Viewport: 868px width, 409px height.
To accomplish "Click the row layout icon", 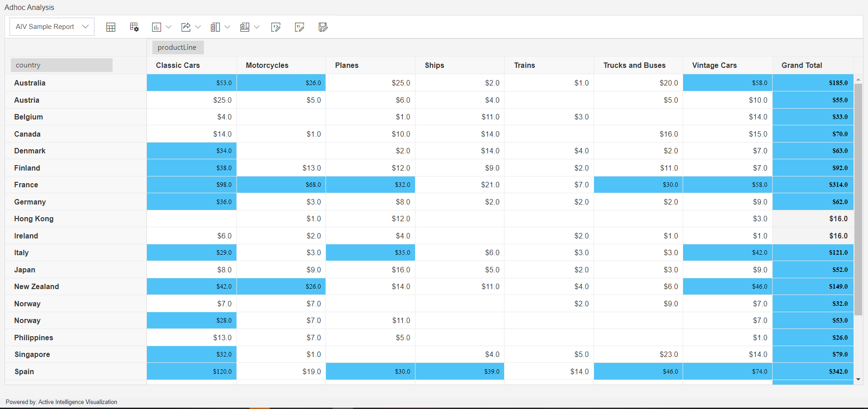I will 245,27.
